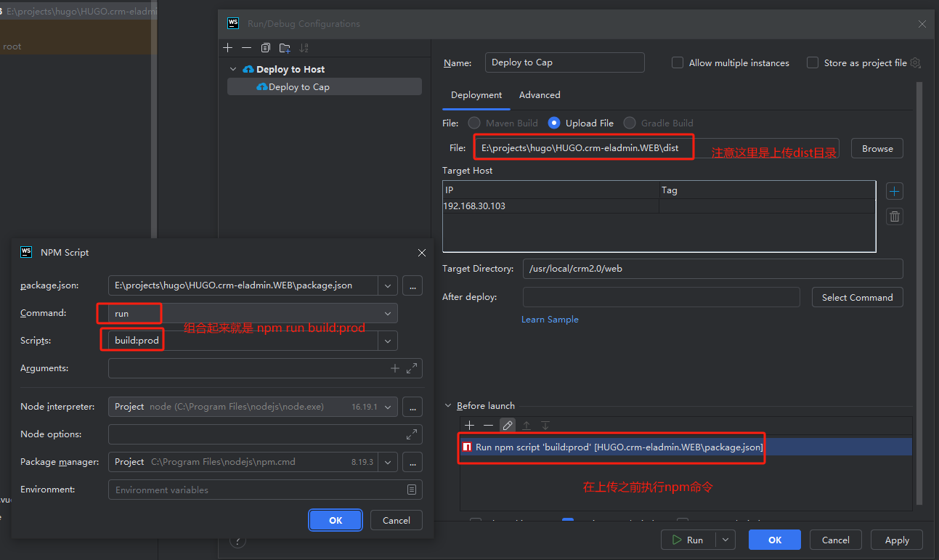This screenshot has height=560, width=939.
Task: Confirm the NPM Script dialog with OK
Action: coord(336,520)
